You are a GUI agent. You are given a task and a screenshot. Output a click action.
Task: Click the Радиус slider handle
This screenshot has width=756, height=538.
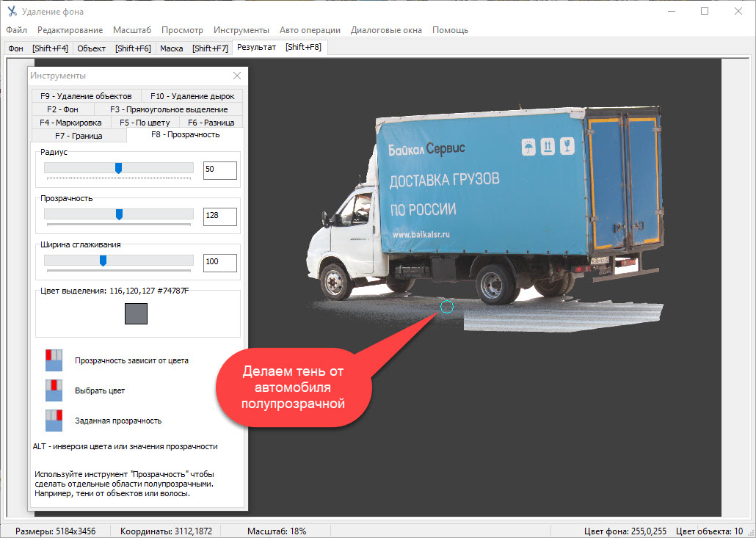click(x=118, y=168)
